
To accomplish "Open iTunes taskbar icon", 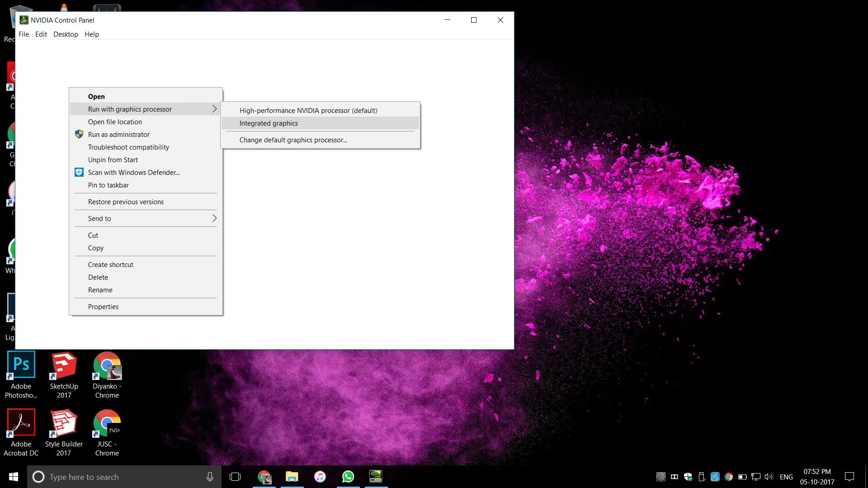I will (x=320, y=477).
